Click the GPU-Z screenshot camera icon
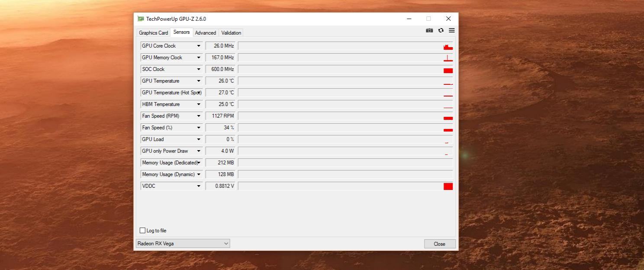644x270 pixels. [x=429, y=30]
